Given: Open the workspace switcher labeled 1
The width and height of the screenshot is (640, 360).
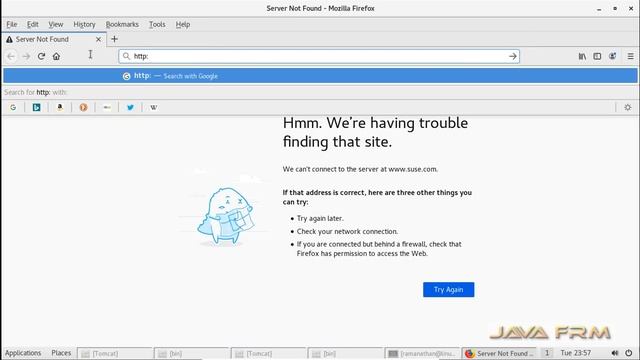Looking at the screenshot, I should (x=547, y=353).
